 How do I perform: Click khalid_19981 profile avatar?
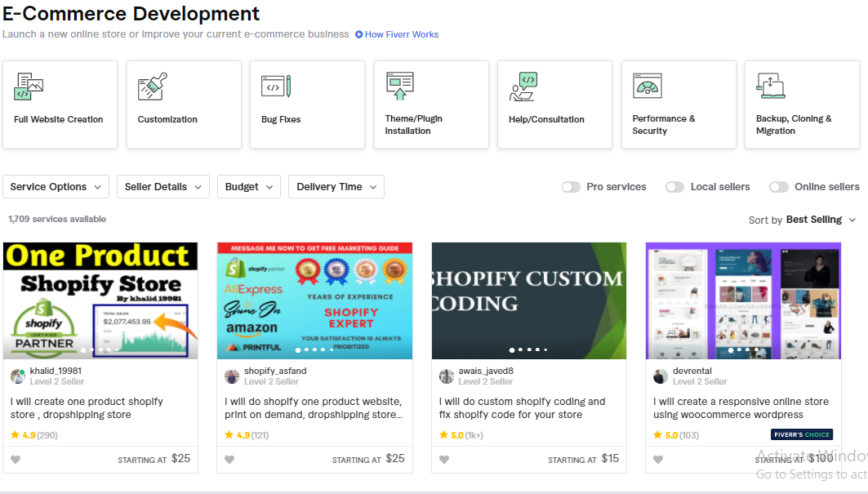[18, 376]
